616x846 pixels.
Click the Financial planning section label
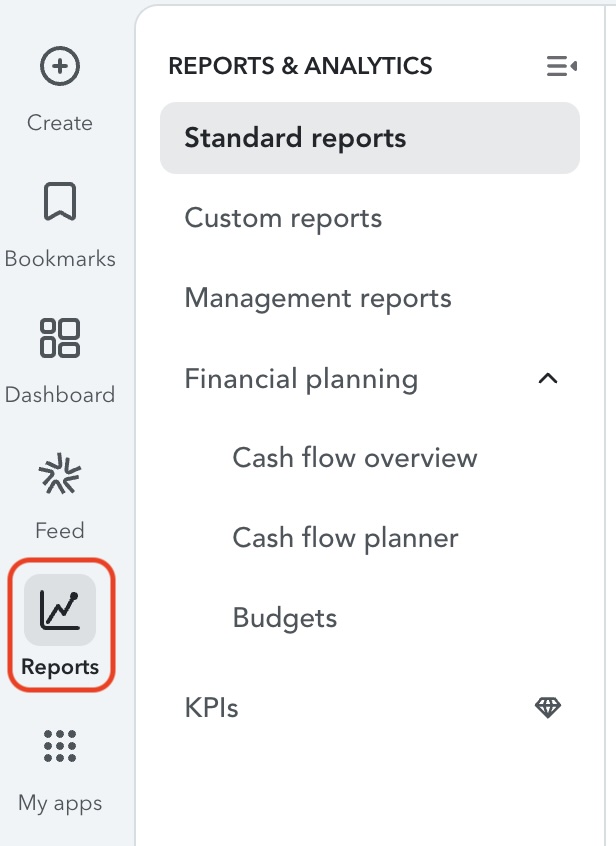tap(301, 379)
